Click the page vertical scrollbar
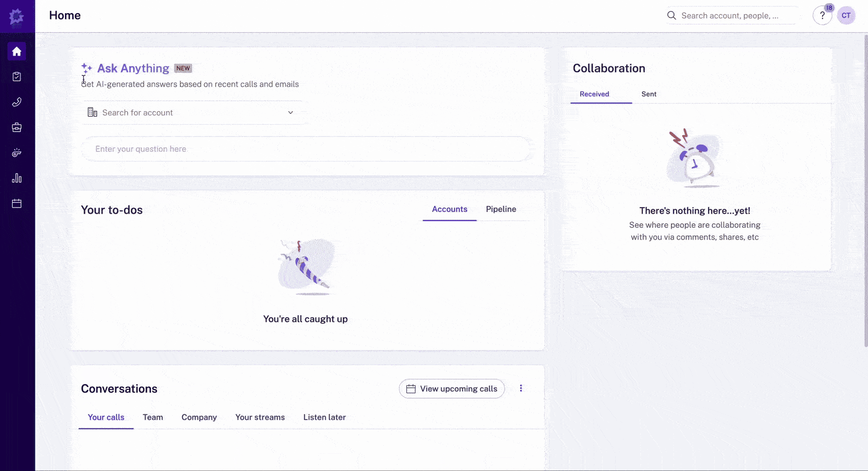The image size is (868, 471). point(865,190)
